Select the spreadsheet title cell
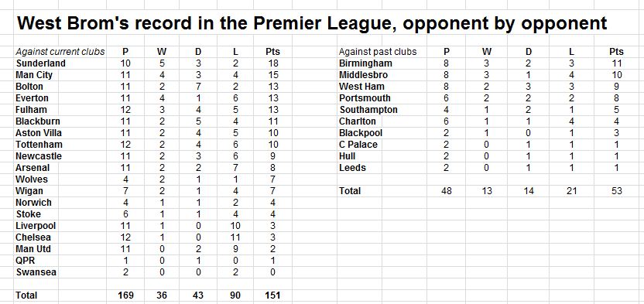 coord(312,23)
